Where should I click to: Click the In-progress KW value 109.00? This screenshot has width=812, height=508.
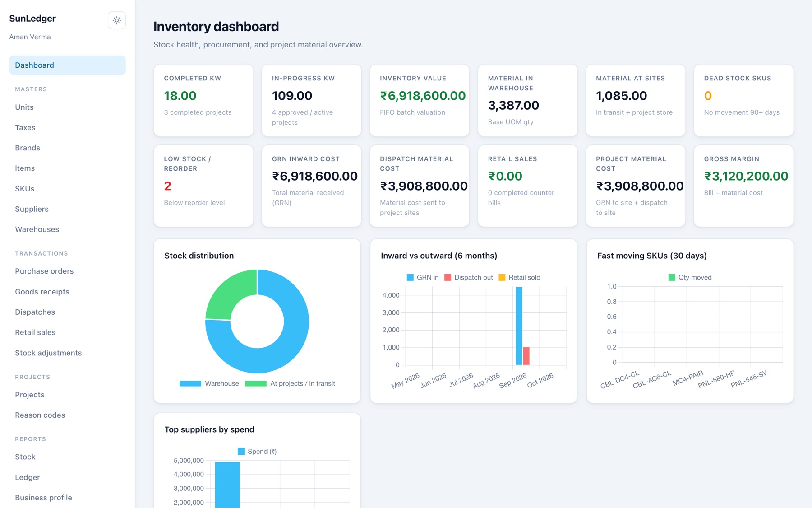tap(292, 96)
